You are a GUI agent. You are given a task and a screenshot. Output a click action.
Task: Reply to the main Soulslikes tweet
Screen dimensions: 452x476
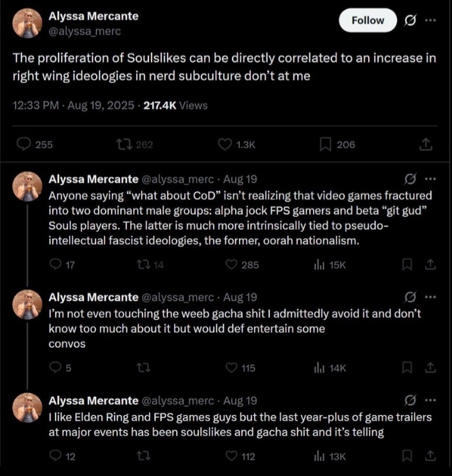click(24, 144)
